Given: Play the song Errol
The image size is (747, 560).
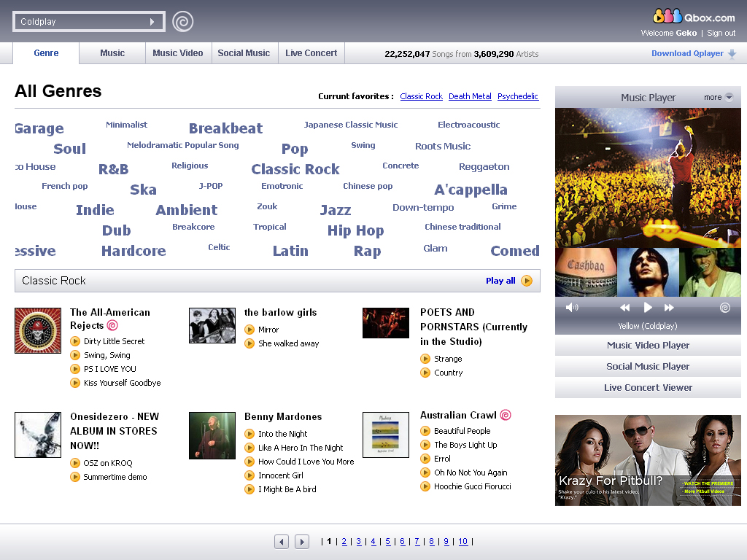Looking at the screenshot, I should 425,459.
